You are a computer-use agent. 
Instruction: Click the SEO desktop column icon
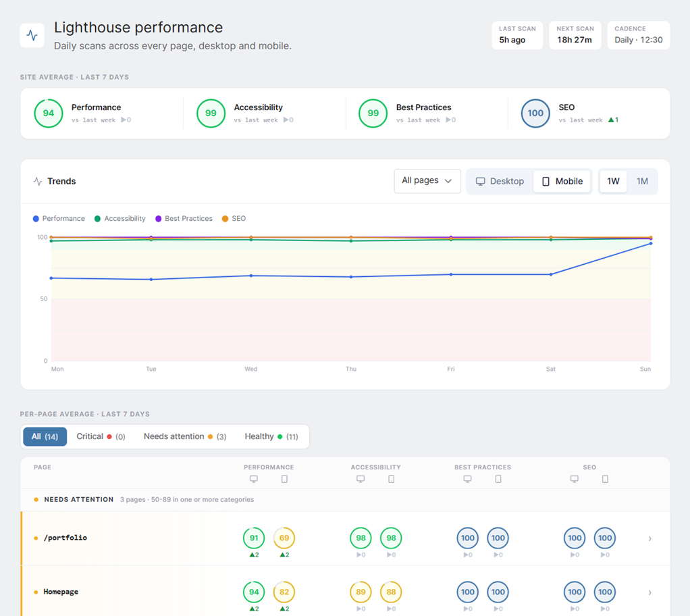[575, 479]
